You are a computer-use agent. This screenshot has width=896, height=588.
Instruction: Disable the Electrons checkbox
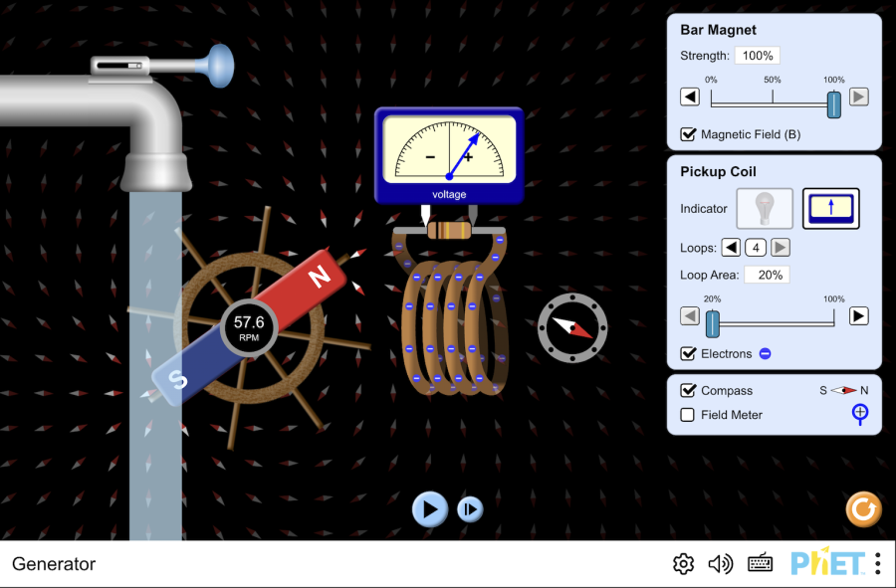click(x=688, y=353)
